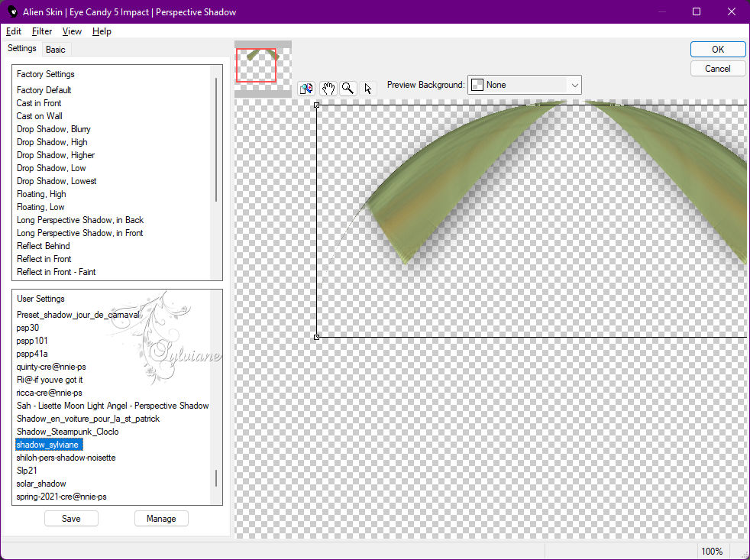750x560 pixels.
Task: Select the Factory Default preset
Action: coord(44,90)
